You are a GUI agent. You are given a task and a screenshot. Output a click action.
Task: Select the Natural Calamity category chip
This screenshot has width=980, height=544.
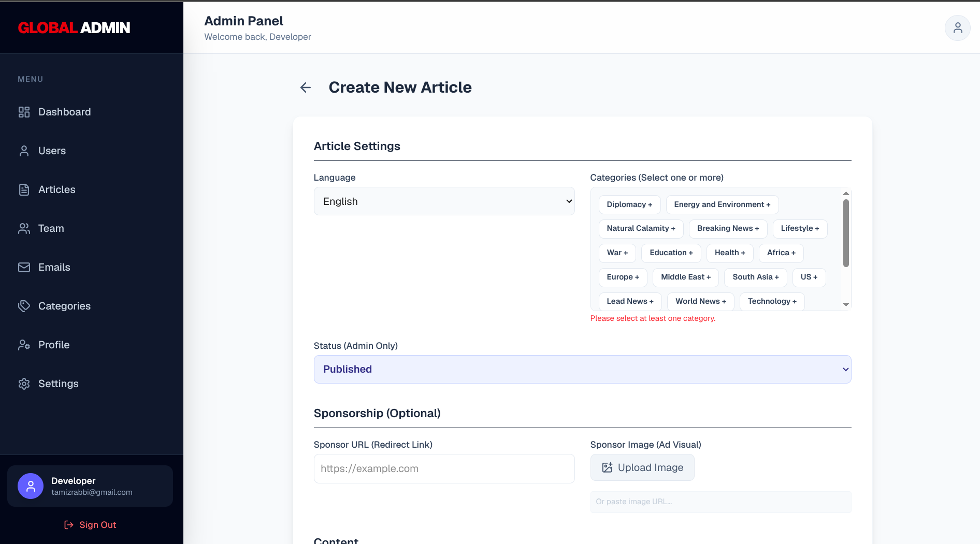click(x=641, y=228)
